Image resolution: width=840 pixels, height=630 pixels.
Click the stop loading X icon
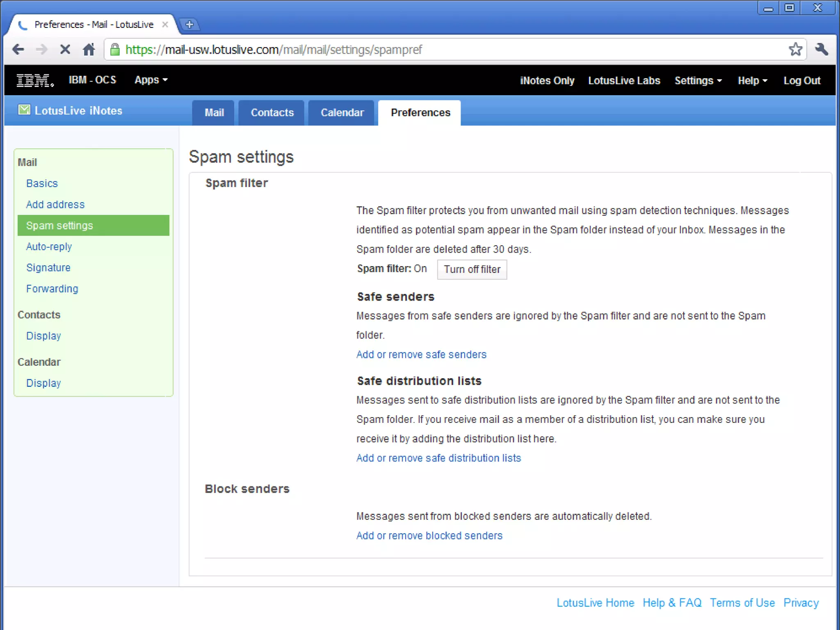point(65,50)
